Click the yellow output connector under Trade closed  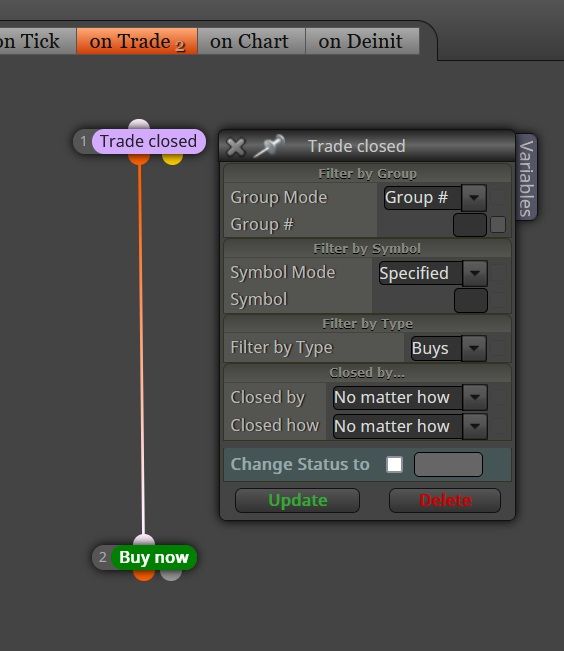pos(172,159)
